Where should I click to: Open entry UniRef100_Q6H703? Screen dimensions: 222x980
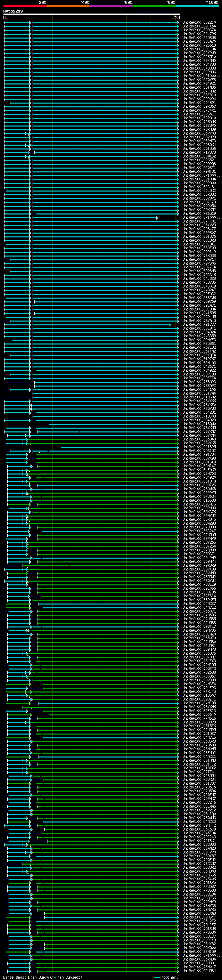pos(199,473)
